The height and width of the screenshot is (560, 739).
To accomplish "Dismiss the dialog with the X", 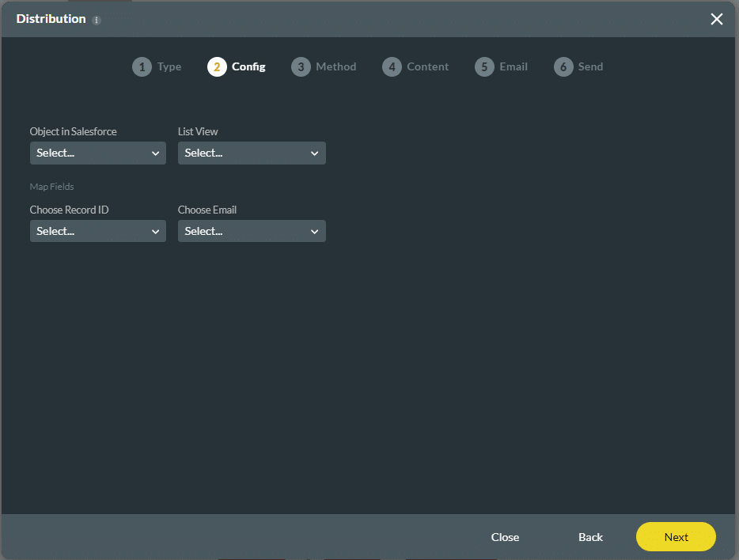I will coord(716,19).
